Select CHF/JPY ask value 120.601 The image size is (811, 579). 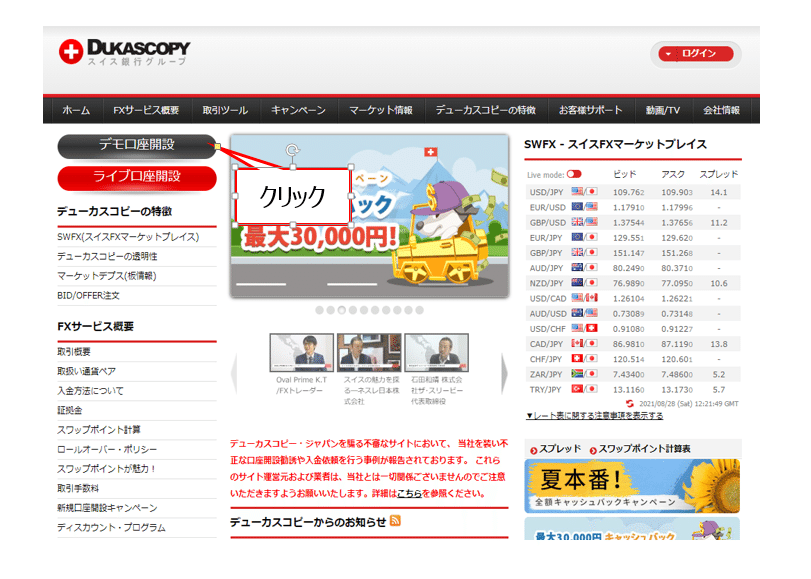(677, 359)
